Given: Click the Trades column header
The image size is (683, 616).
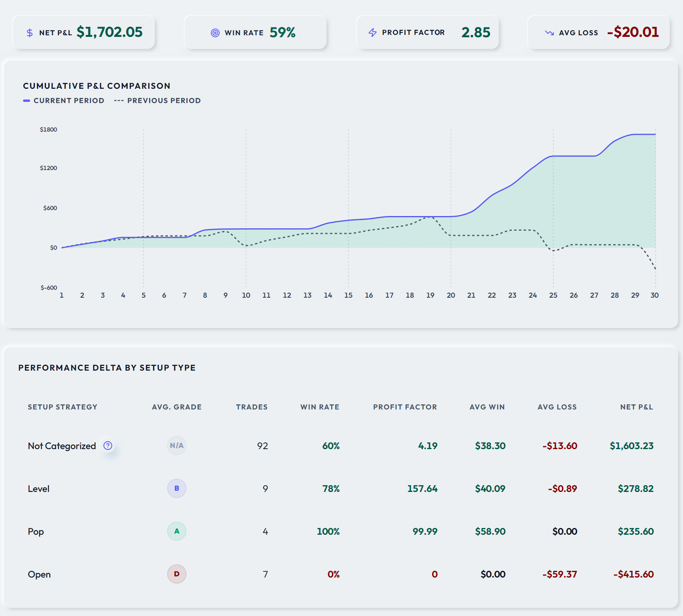Looking at the screenshot, I should pyautogui.click(x=252, y=407).
